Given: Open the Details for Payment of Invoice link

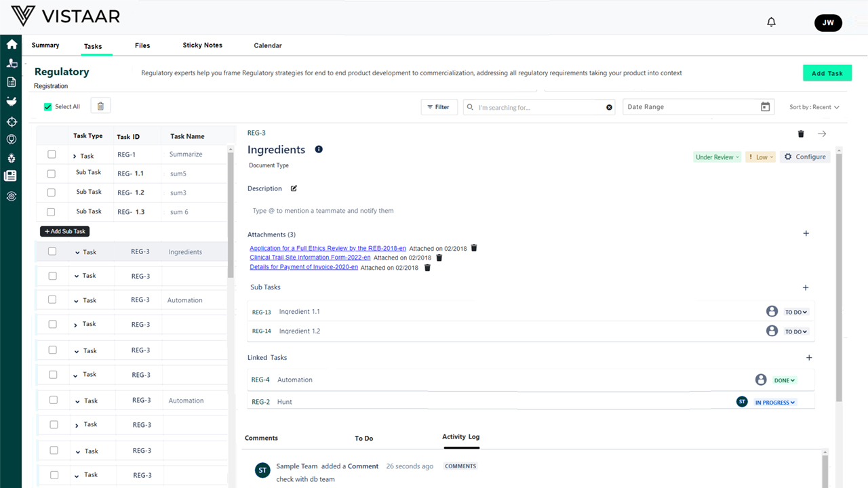Looking at the screenshot, I should 304,267.
